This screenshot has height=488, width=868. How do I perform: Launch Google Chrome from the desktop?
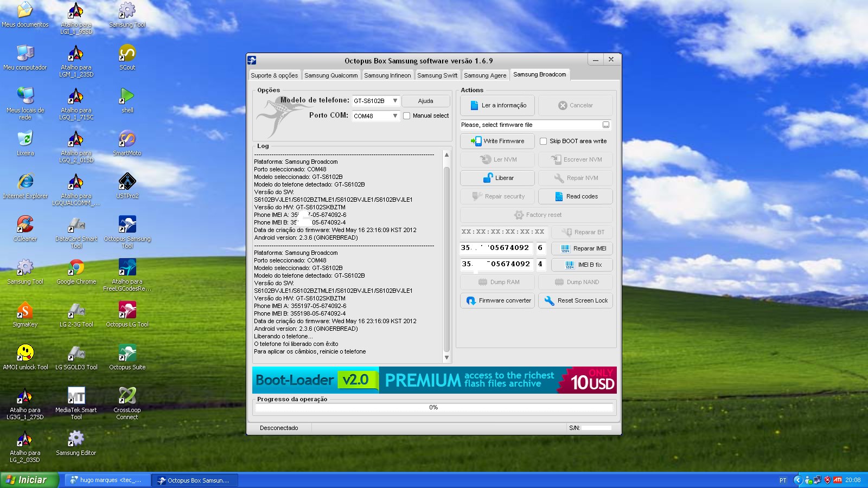76,271
